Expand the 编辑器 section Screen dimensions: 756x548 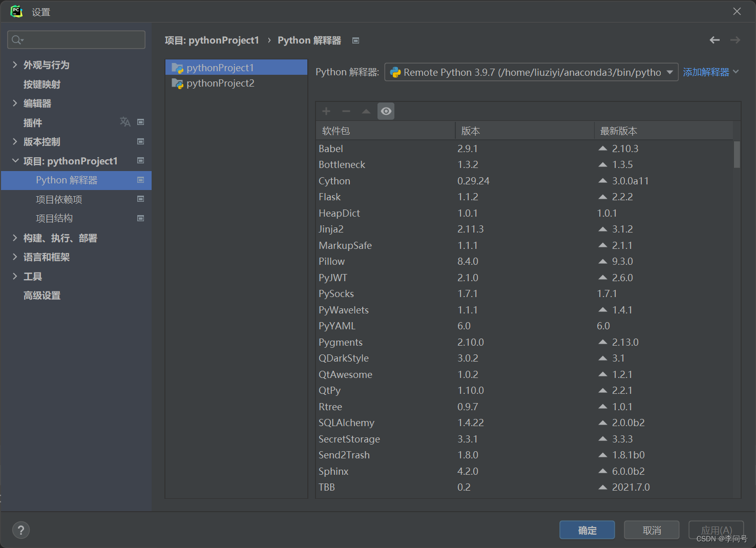[x=15, y=103]
